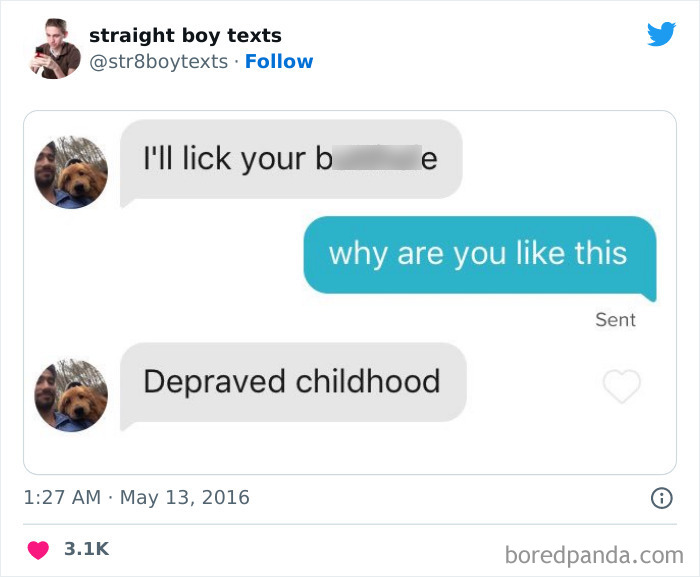Like the tweet with pink heart
Image resolution: width=700 pixels, height=577 pixels.
38,549
